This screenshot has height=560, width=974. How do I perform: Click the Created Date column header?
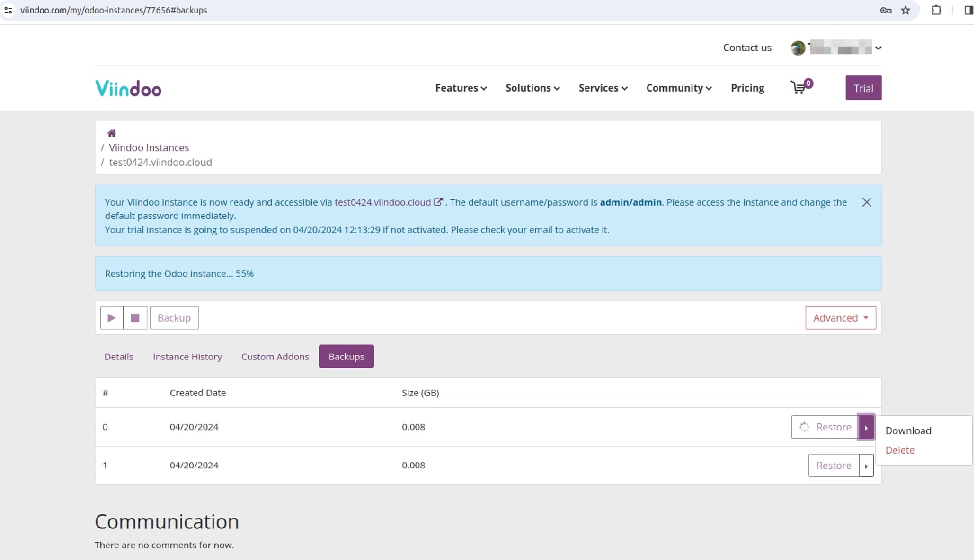tap(198, 393)
